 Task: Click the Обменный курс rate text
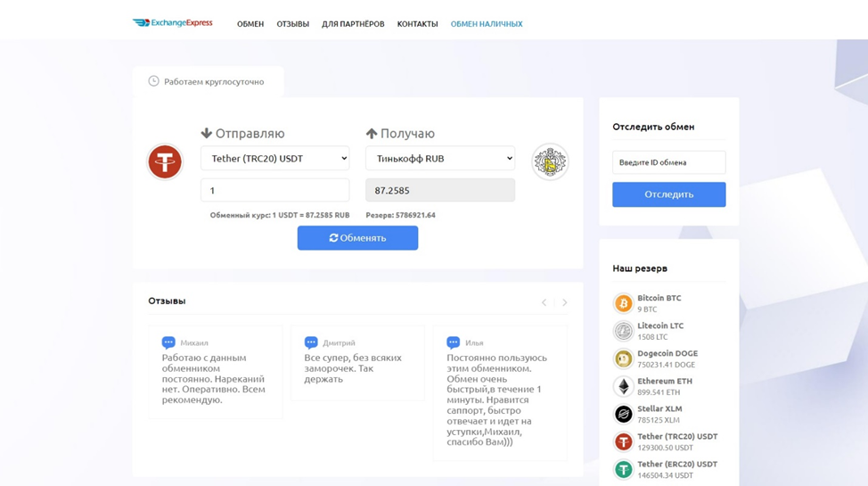point(280,215)
